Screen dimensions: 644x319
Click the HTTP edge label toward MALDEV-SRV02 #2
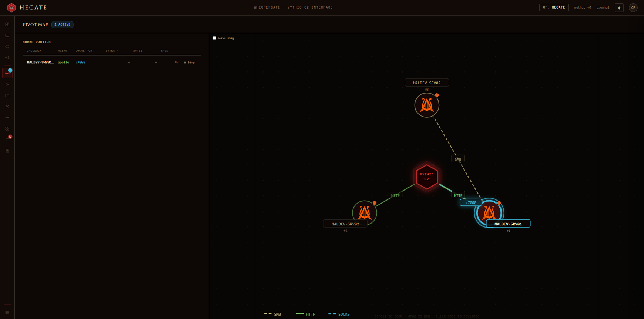(x=395, y=195)
